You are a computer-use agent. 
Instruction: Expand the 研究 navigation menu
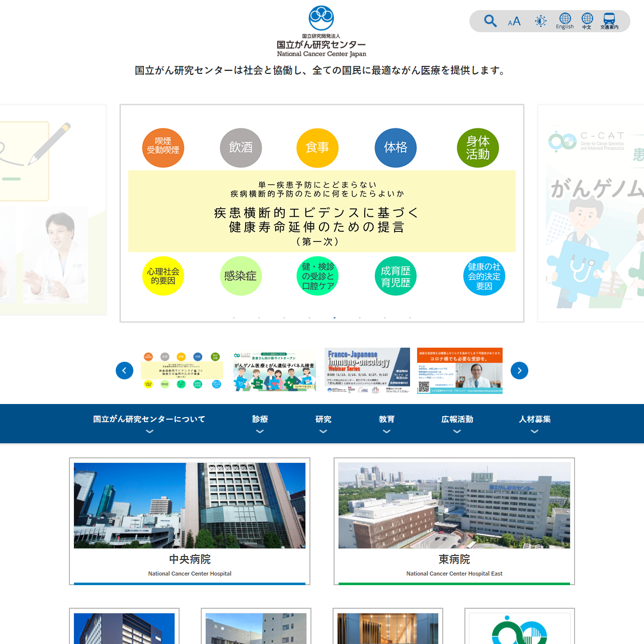pyautogui.click(x=324, y=424)
